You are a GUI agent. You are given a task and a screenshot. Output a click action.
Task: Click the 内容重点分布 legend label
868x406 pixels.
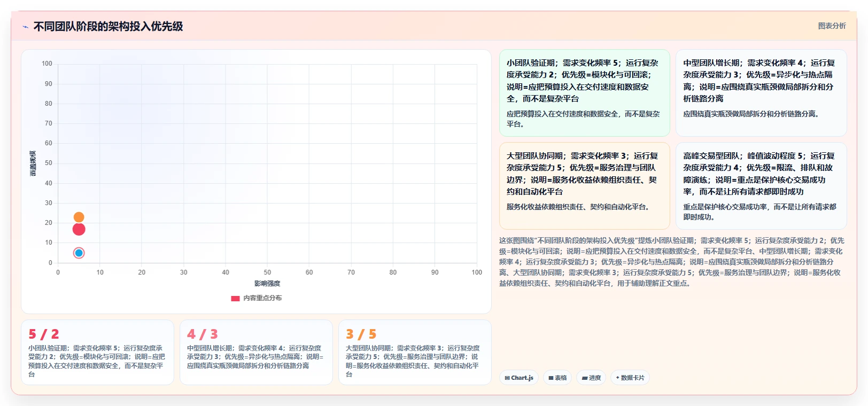[x=262, y=298]
